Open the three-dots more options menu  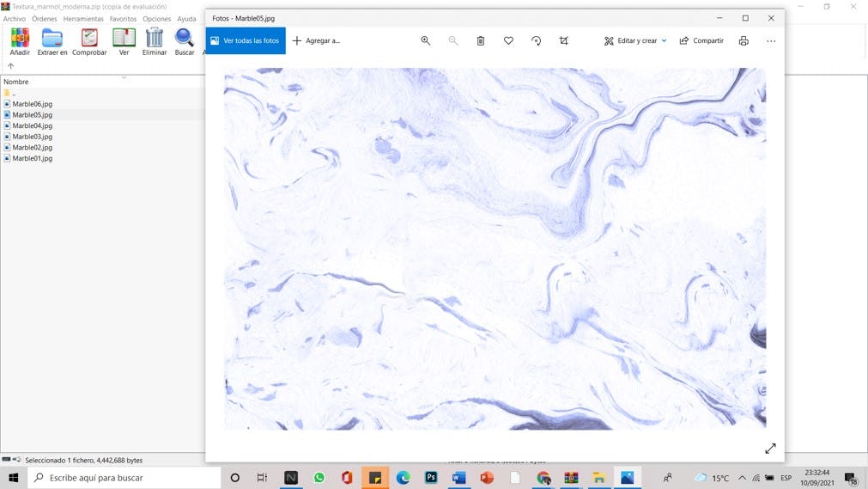771,40
